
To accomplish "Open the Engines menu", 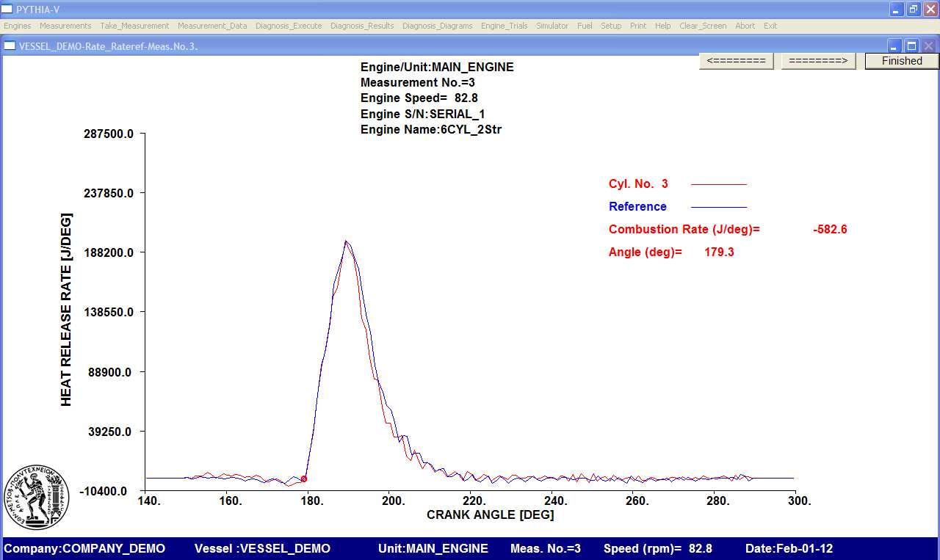I will (x=18, y=26).
